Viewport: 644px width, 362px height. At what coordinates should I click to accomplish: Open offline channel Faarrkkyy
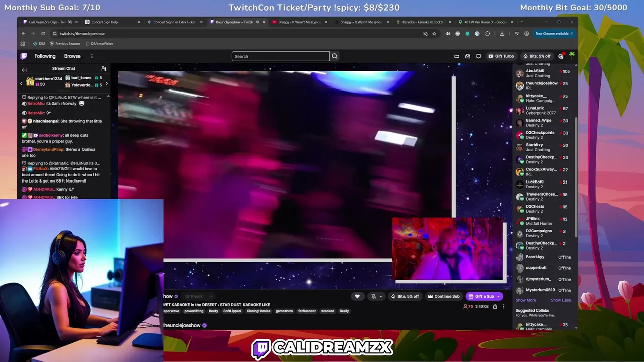[544, 257]
